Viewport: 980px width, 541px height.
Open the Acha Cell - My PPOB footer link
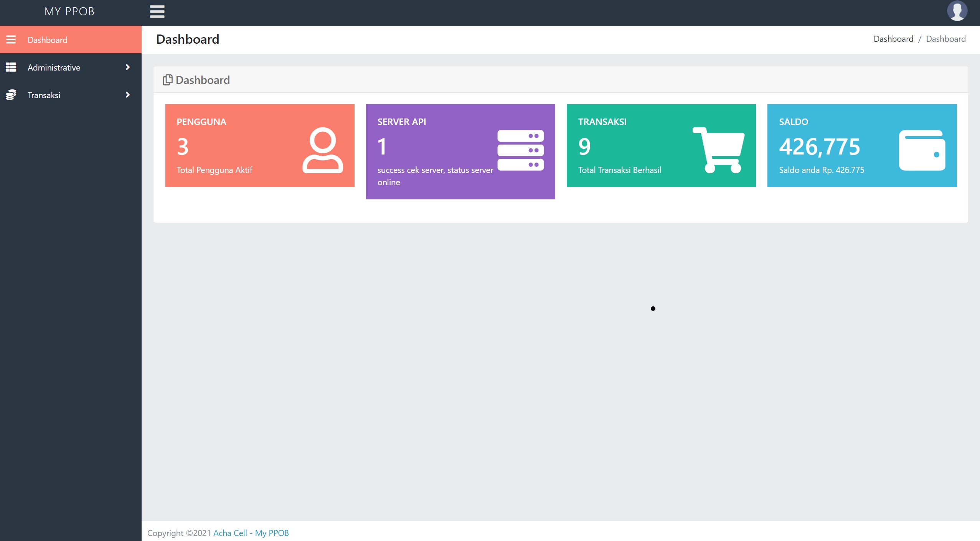(x=251, y=533)
